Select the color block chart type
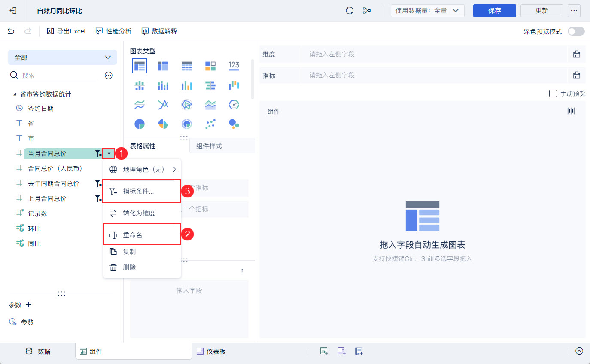The image size is (590, 364). pos(210,66)
